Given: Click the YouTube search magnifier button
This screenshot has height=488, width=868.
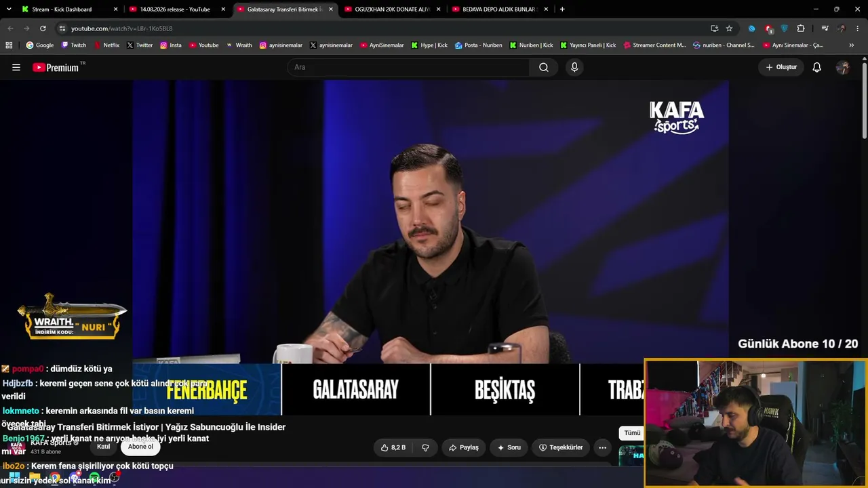Looking at the screenshot, I should tap(544, 67).
